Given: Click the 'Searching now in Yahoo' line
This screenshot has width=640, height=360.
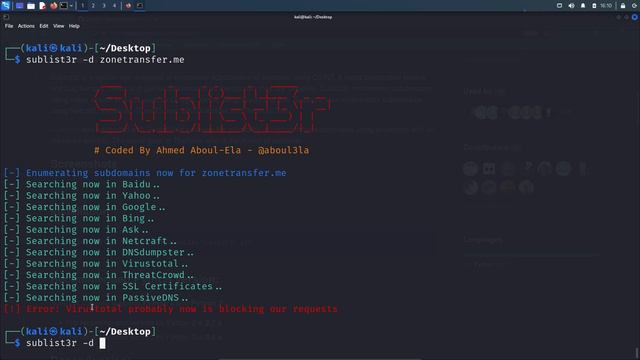Looking at the screenshot, I should pyautogui.click(x=82, y=196).
